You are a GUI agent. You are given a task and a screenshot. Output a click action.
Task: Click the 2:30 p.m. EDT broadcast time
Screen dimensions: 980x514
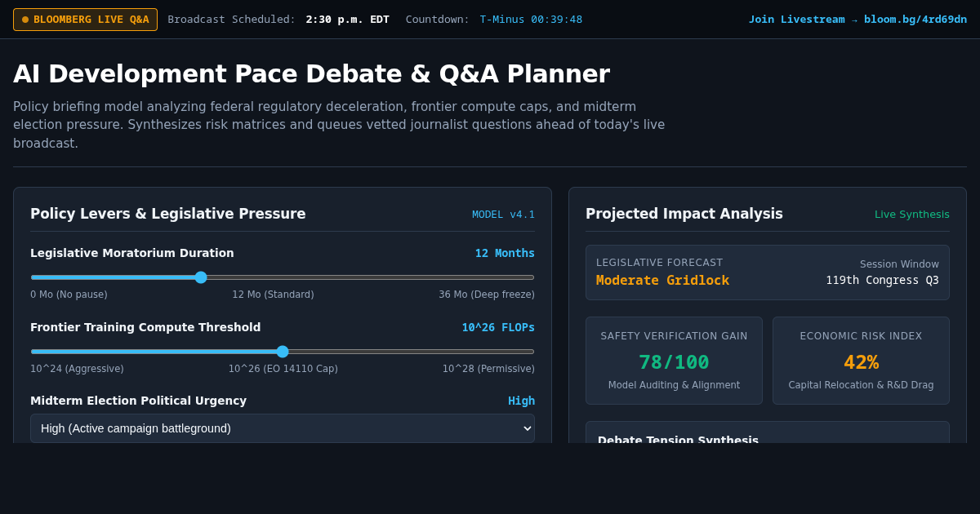point(347,19)
